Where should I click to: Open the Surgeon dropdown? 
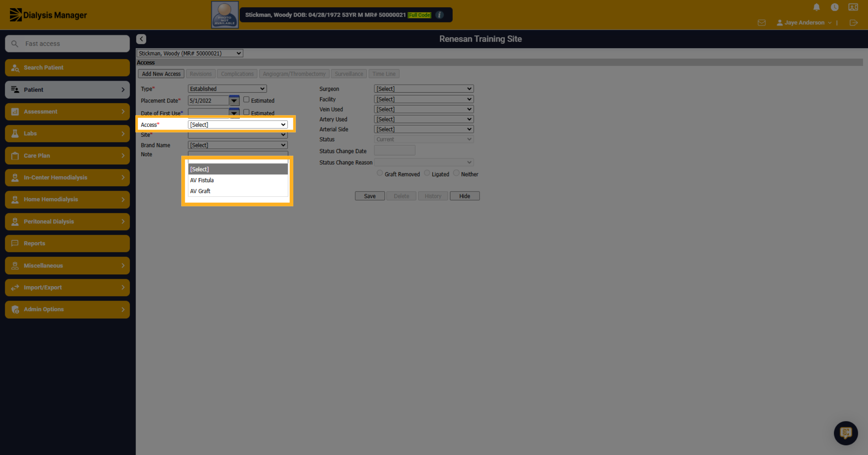click(x=424, y=89)
